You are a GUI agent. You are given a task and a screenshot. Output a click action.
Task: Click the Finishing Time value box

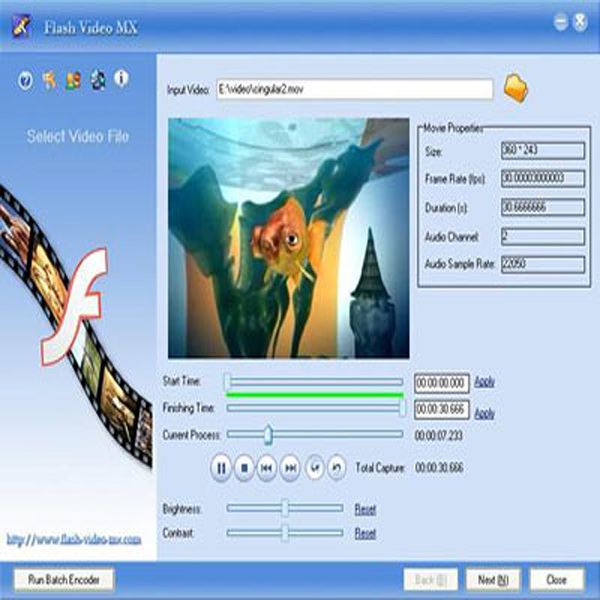[x=442, y=409]
